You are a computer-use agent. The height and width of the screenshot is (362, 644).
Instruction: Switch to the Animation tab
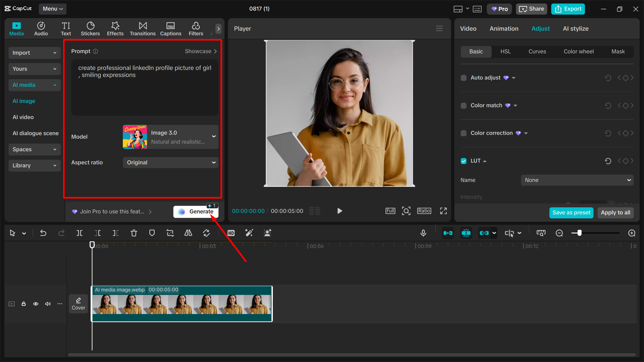(x=504, y=29)
